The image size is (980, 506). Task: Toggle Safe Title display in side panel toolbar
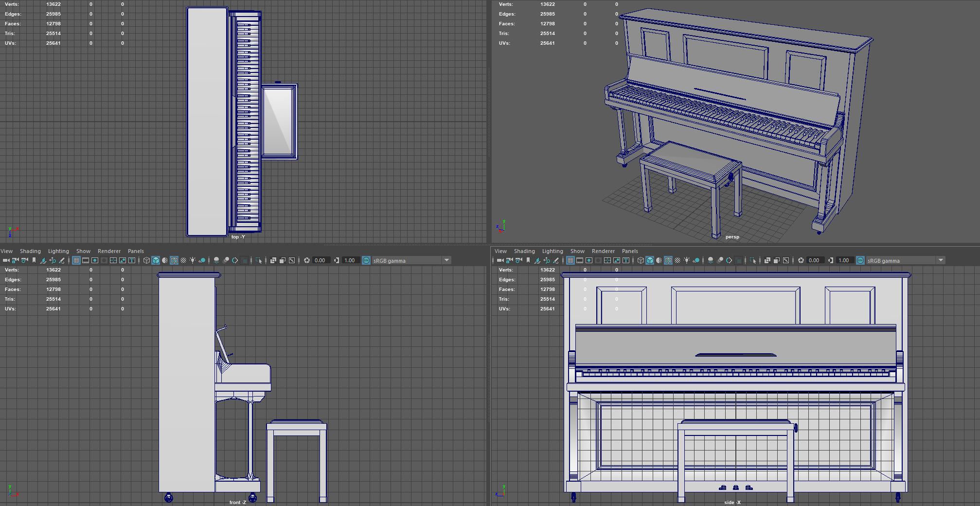(626, 260)
